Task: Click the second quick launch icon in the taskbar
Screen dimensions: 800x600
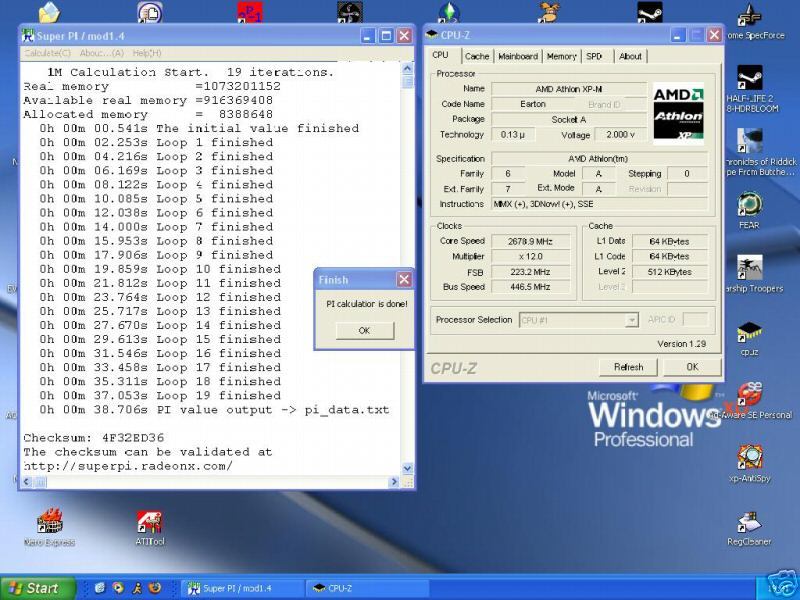Action: (118, 588)
